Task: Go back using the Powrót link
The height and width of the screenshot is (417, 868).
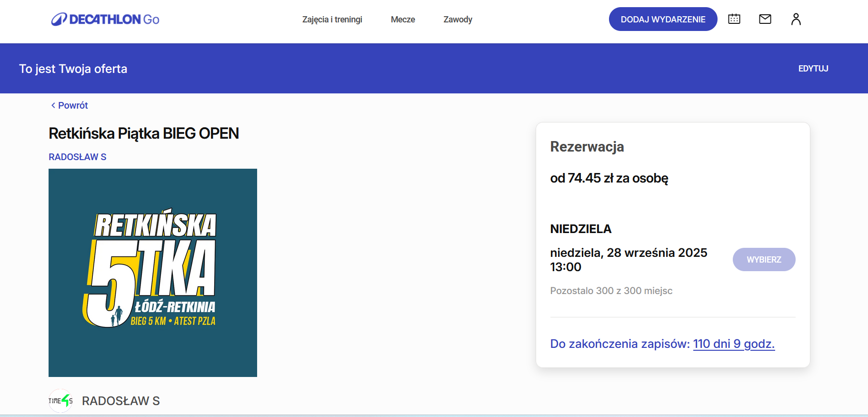Action: [70, 105]
